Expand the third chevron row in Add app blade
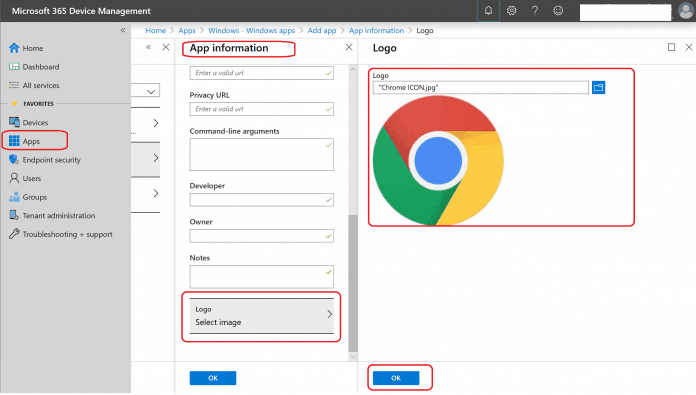Image resolution: width=696 pixels, height=395 pixels. point(156,193)
